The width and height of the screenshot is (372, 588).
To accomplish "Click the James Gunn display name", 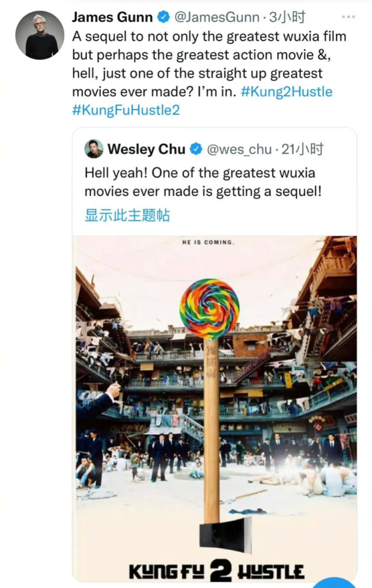I will (x=112, y=17).
